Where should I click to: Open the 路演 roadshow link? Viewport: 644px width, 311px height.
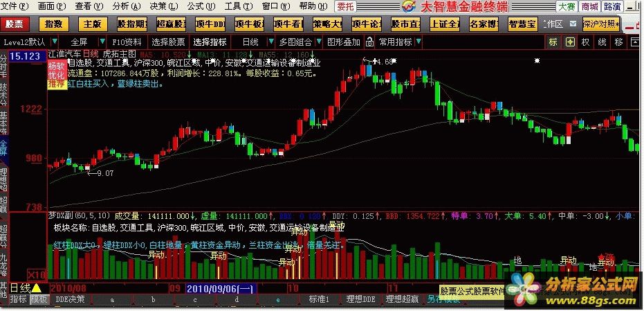[x=612, y=6]
